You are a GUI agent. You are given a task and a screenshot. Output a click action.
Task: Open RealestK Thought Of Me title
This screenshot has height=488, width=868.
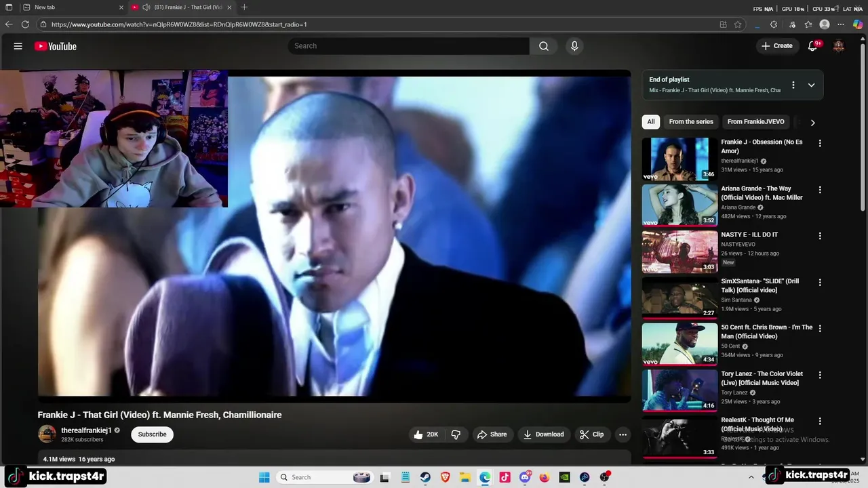[757, 424]
